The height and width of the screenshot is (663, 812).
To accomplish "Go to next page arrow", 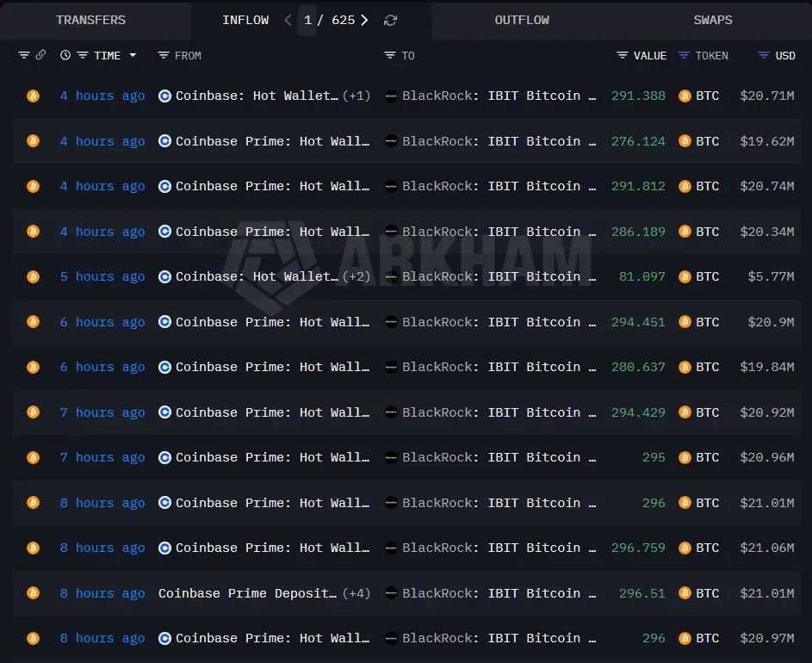I will (x=364, y=20).
